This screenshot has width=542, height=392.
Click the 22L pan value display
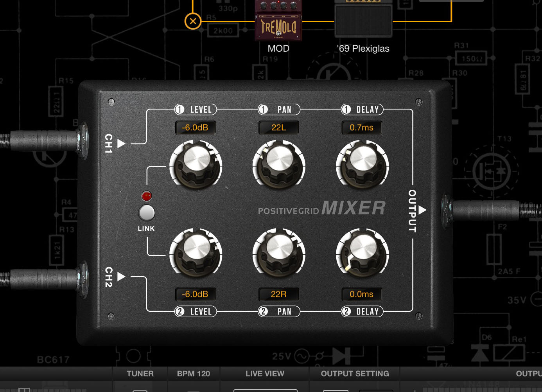tap(279, 128)
